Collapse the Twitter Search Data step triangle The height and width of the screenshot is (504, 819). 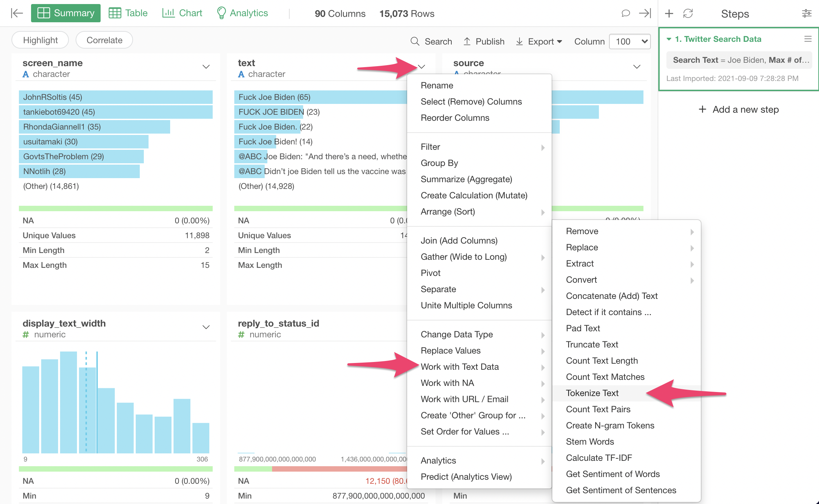pos(669,39)
